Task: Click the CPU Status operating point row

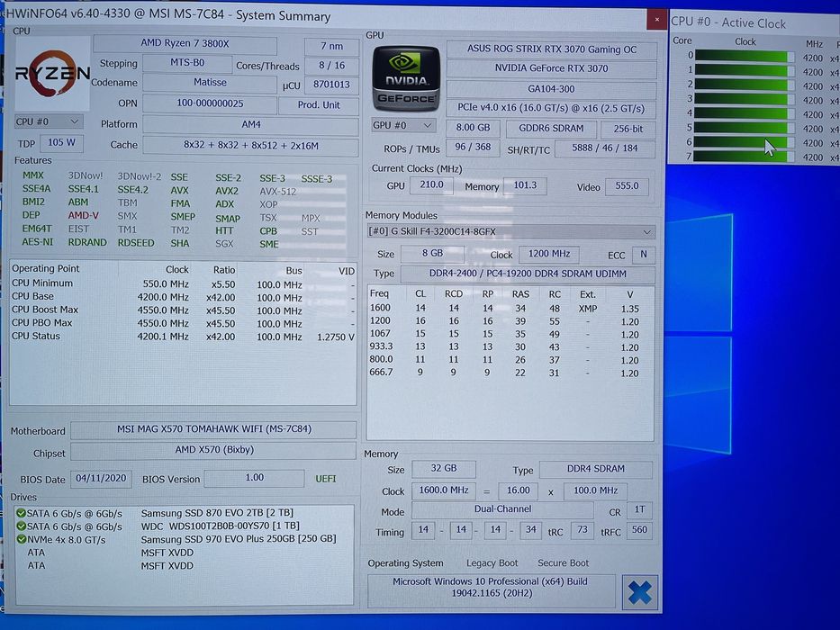Action: coord(183,337)
